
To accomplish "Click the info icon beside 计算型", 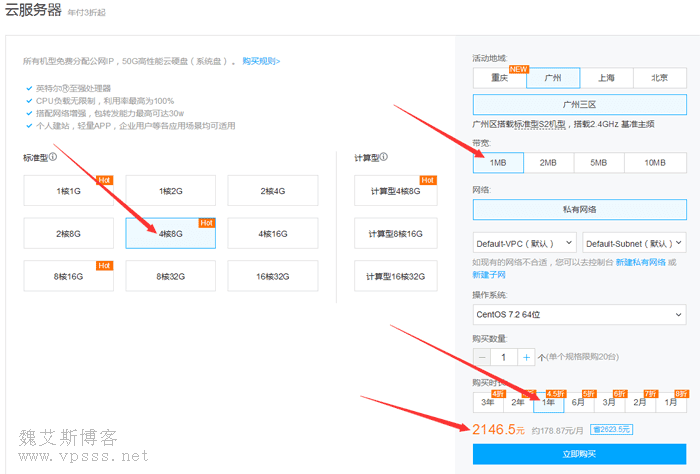I will coord(383,157).
